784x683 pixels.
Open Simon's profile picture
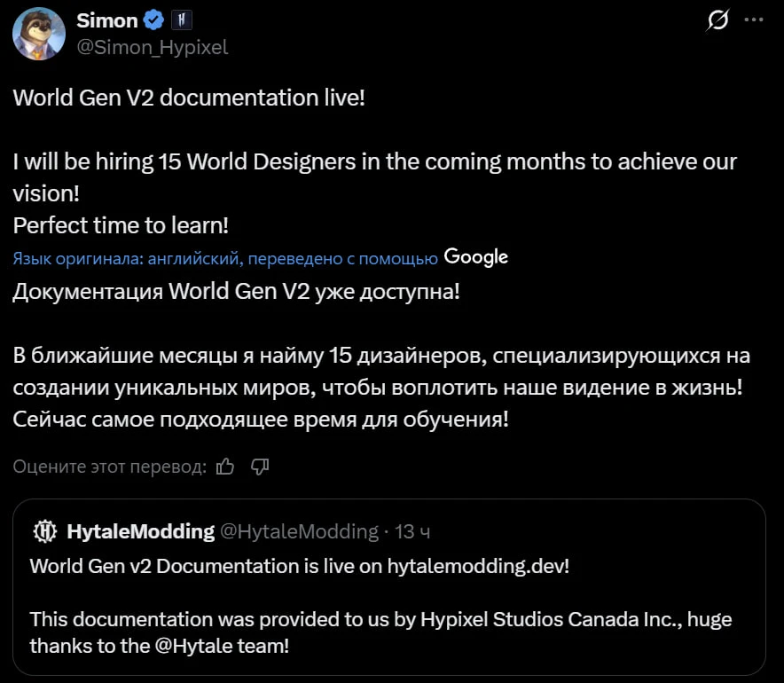coord(38,34)
